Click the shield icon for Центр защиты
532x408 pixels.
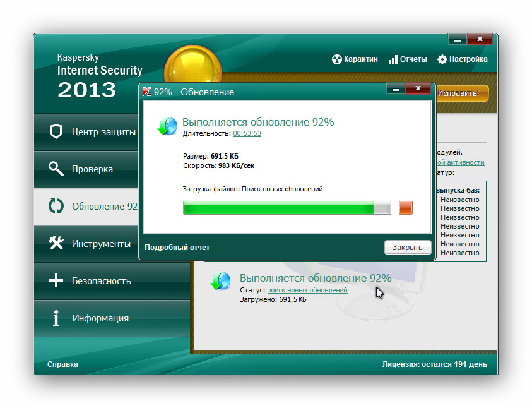click(56, 132)
